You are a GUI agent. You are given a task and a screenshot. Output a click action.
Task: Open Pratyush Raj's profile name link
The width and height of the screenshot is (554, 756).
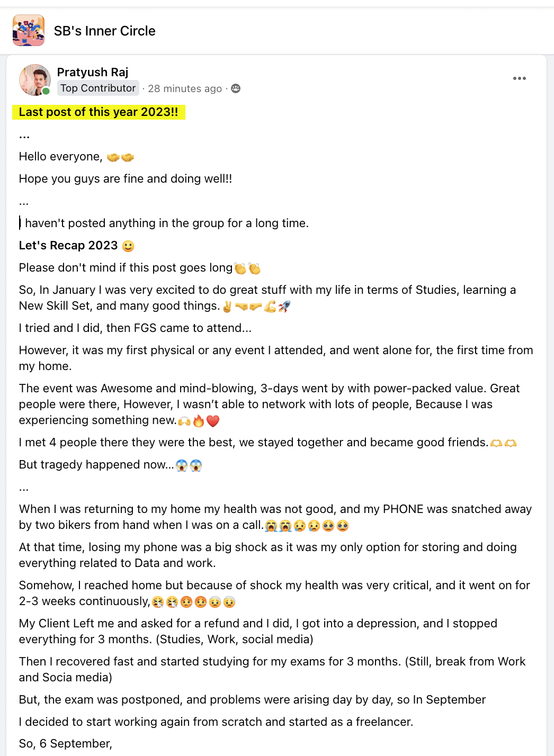click(93, 72)
